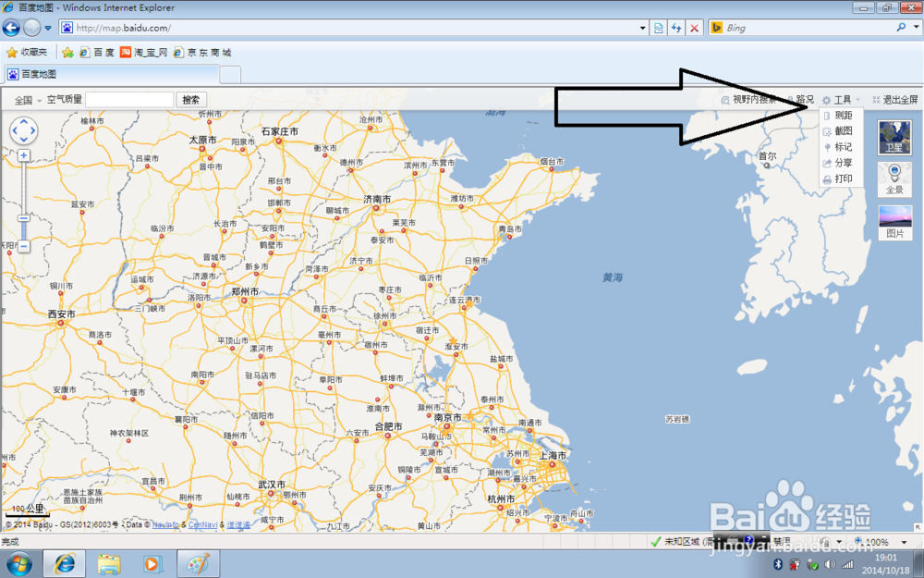
Task: Open the search provider dropdown arrow
Action: click(x=915, y=28)
